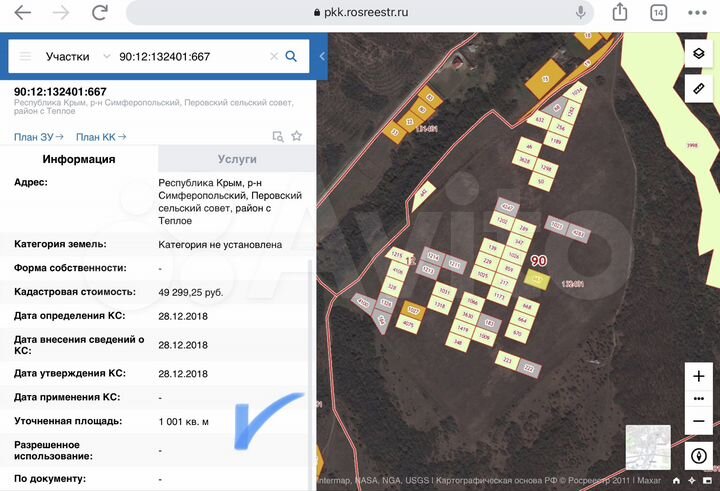Expand the Участки search type dropdown
This screenshot has width=720, height=491.
tap(107, 56)
